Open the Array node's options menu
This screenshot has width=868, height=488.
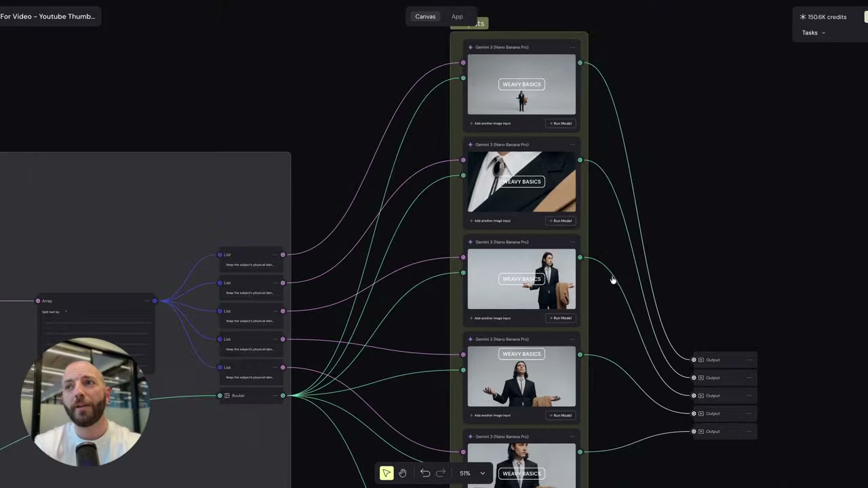pos(146,301)
